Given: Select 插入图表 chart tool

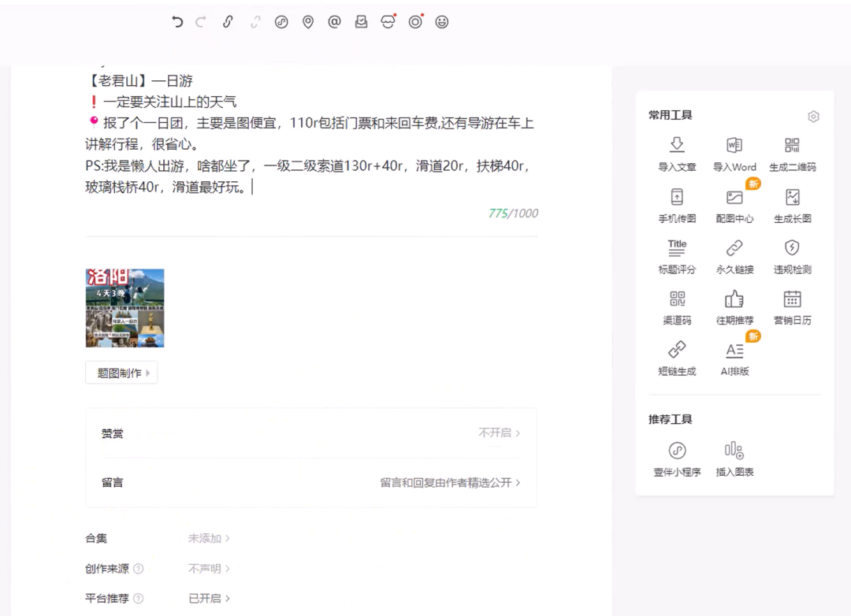Looking at the screenshot, I should pyautogui.click(x=734, y=459).
